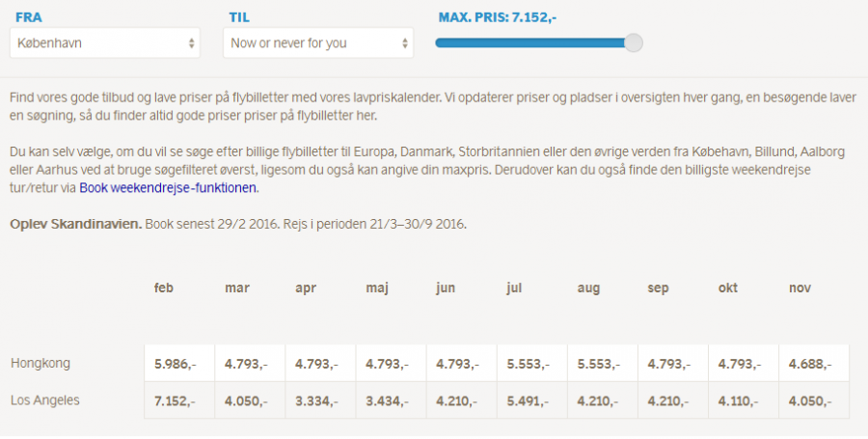Select Los Angeles October price 4.110,-
This screenshot has width=868, height=439.
tap(740, 400)
